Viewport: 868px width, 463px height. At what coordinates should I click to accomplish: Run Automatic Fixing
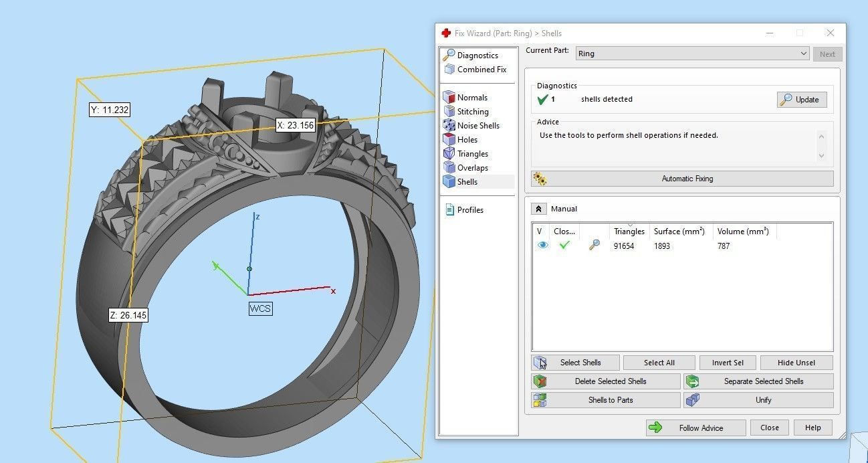coord(682,179)
